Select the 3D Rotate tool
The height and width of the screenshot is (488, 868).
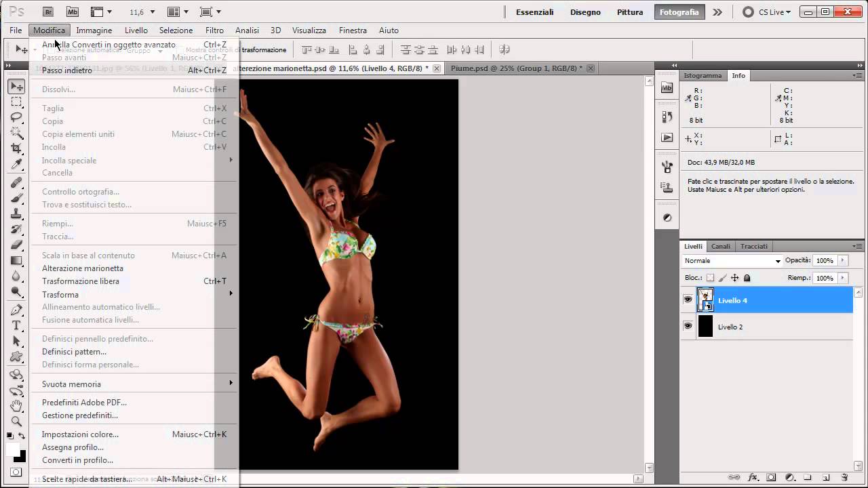pyautogui.click(x=17, y=375)
